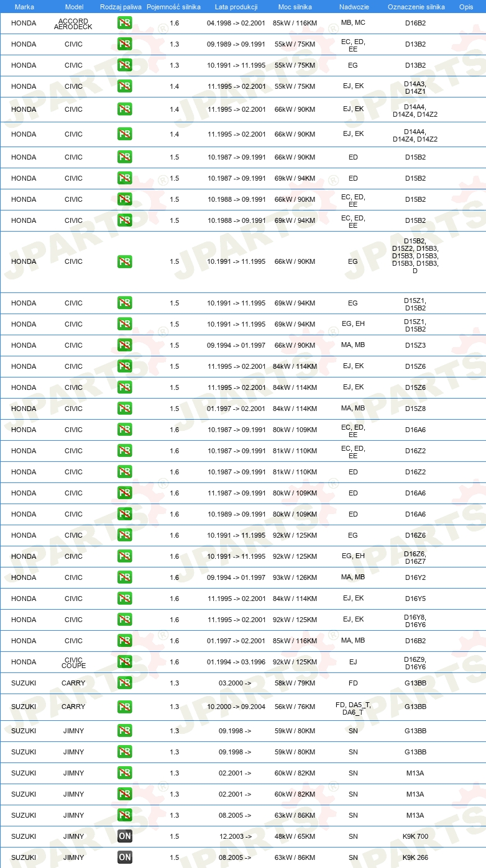Click the power value 56kW / 76KM
The height and width of the screenshot is (868, 486).
pyautogui.click(x=295, y=707)
